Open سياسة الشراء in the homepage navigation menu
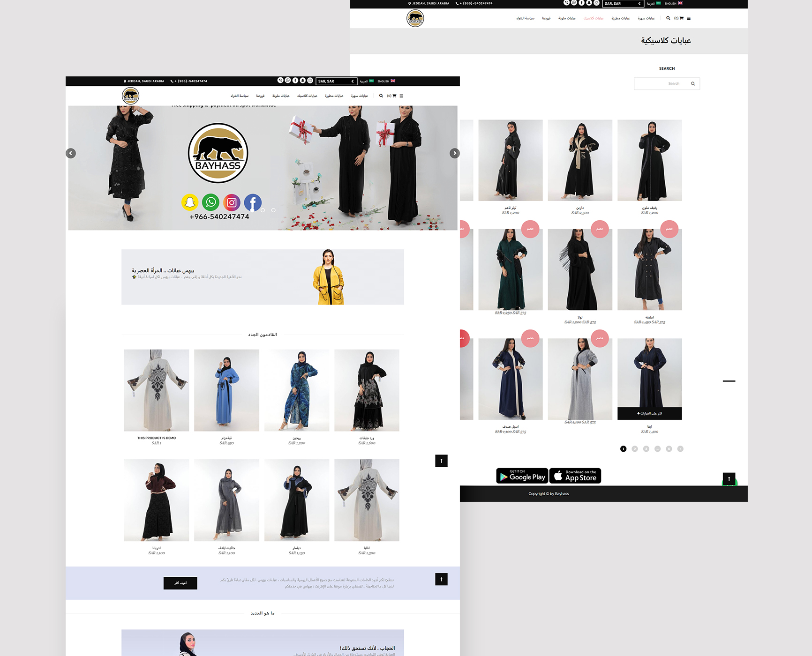812x656 pixels. [240, 96]
